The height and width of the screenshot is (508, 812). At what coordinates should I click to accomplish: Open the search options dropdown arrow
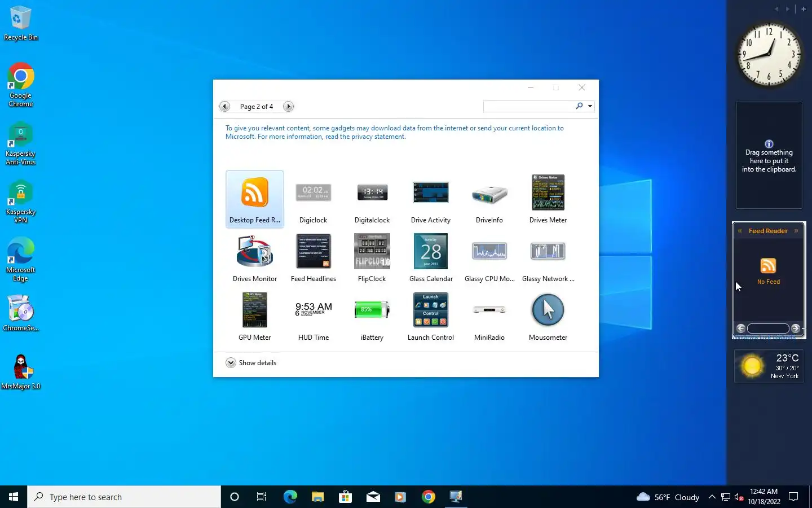[x=590, y=106]
